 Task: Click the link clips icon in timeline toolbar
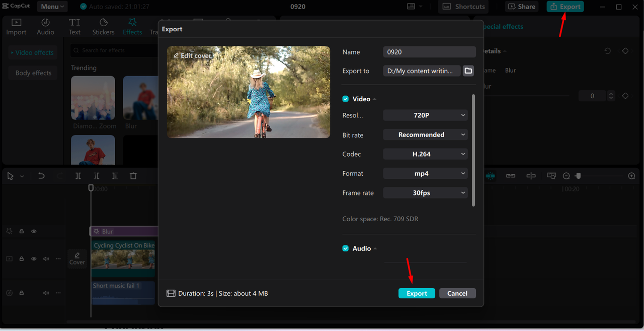(511, 176)
